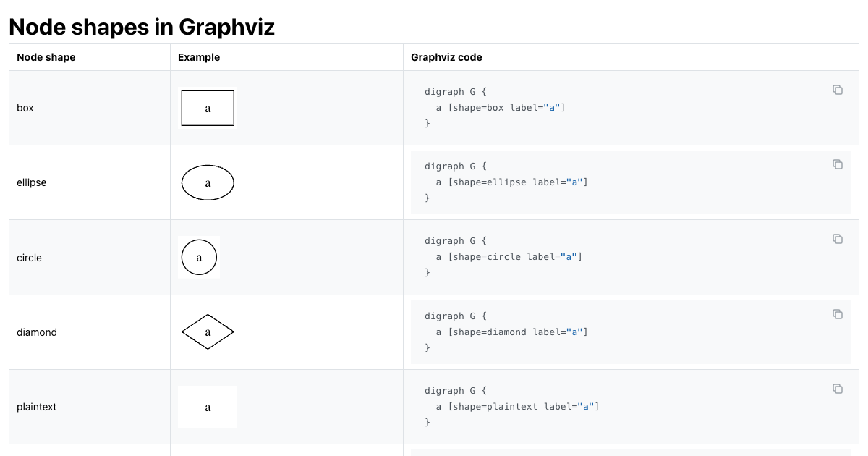Click the plaintext node example image
Image resolution: width=868 pixels, height=456 pixels.
[x=208, y=407]
